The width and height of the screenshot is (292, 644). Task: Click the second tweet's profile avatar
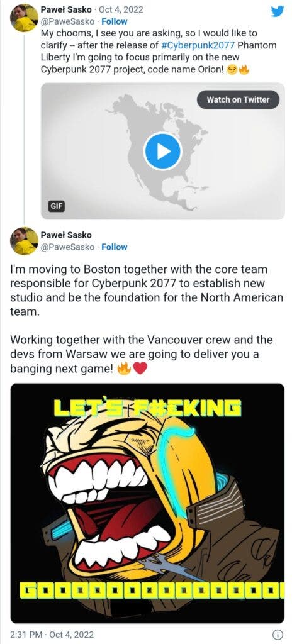(24, 241)
